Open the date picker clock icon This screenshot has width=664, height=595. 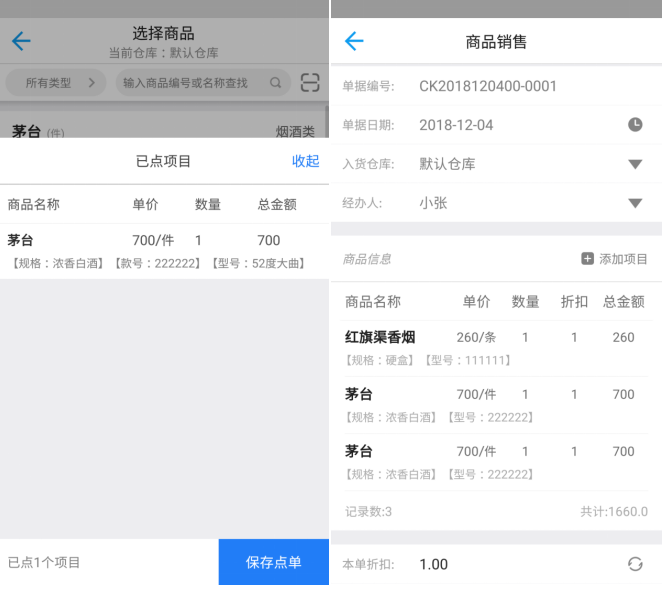click(635, 125)
